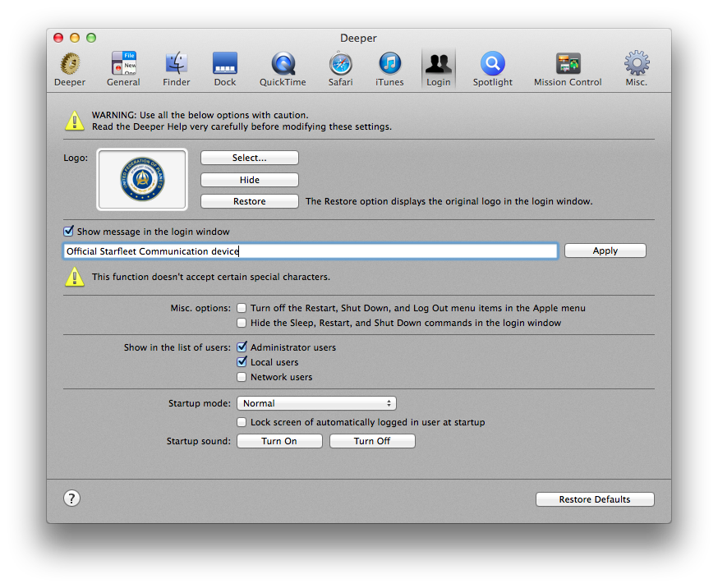This screenshot has width=718, height=588.
Task: Check Network users checkbox
Action: tap(242, 377)
